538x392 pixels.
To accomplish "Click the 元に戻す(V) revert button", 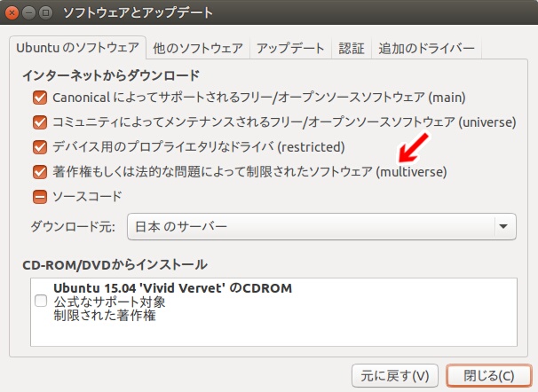I will click(395, 376).
